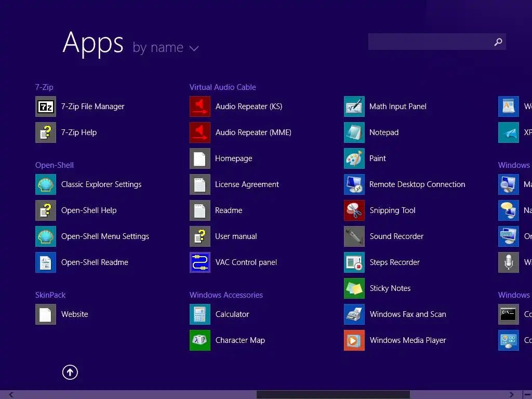
Task: Open the VAC Readme icon
Action: 200,210
